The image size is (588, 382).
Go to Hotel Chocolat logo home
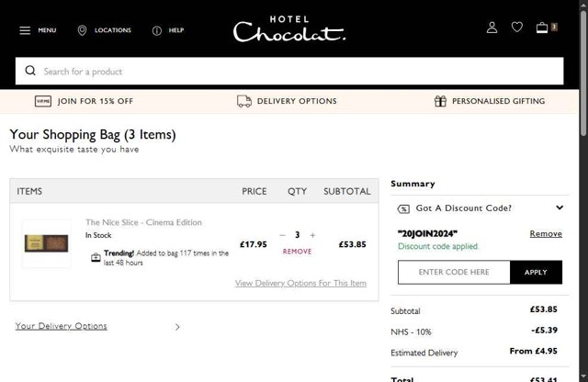[x=289, y=28]
